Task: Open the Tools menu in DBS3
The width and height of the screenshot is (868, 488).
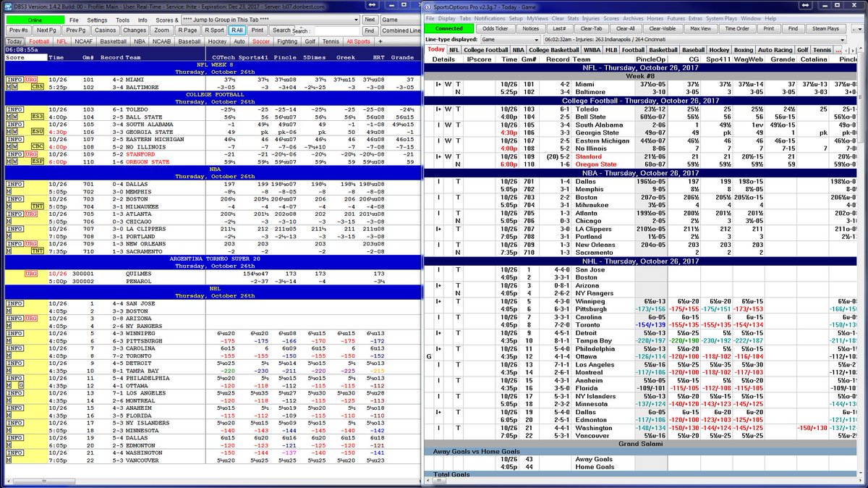Action: 123,20
